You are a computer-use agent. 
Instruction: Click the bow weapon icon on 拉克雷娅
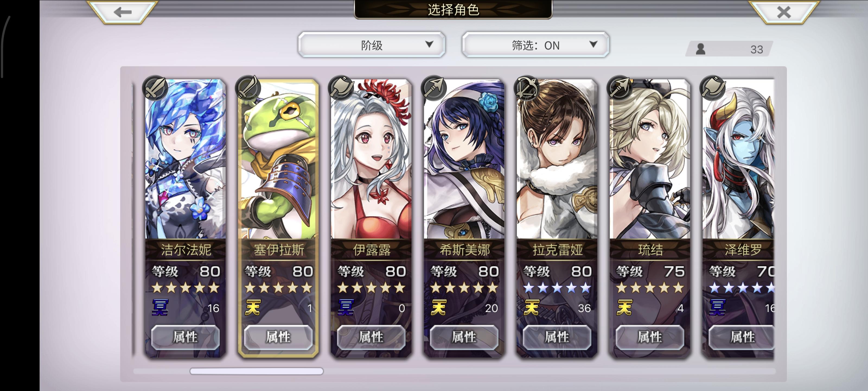click(x=527, y=88)
